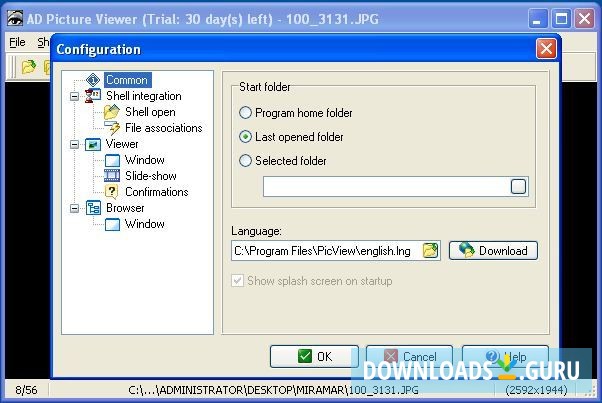Viewport: 602px width, 403px height.
Task: Collapse the Viewer node
Action: (x=74, y=144)
